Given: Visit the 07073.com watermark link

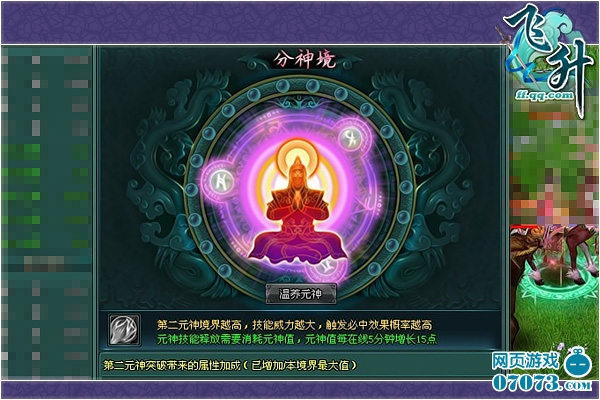Looking at the screenshot, I should [542, 383].
